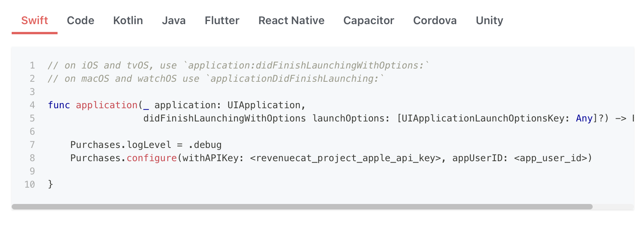Click didFinishLaunchingWithOptions on line 5
The width and height of the screenshot is (644, 225).
(224, 118)
